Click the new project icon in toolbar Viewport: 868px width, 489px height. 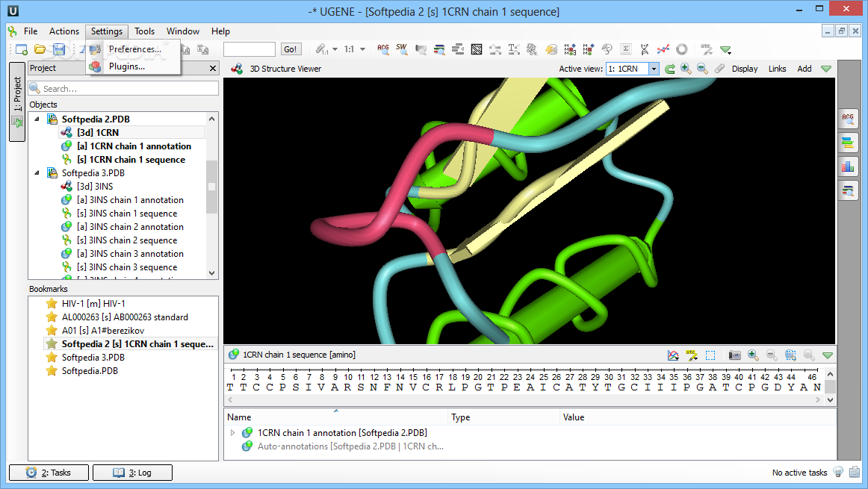pos(22,49)
